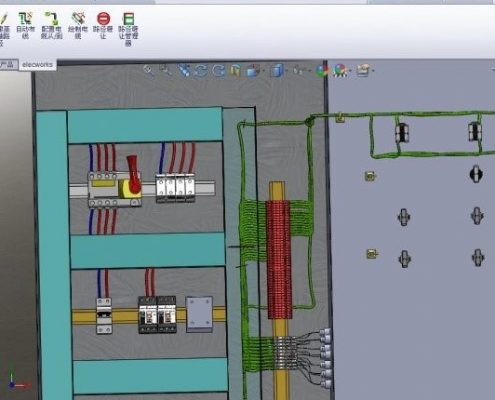The height and width of the screenshot is (400, 495).
Task: Switch to the 产品 tab
Action: (8, 64)
